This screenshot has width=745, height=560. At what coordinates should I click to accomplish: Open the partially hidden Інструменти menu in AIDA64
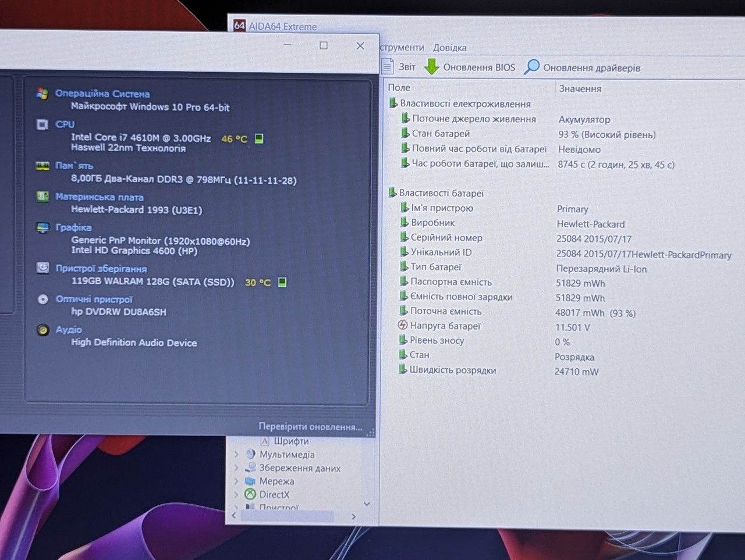(x=402, y=47)
